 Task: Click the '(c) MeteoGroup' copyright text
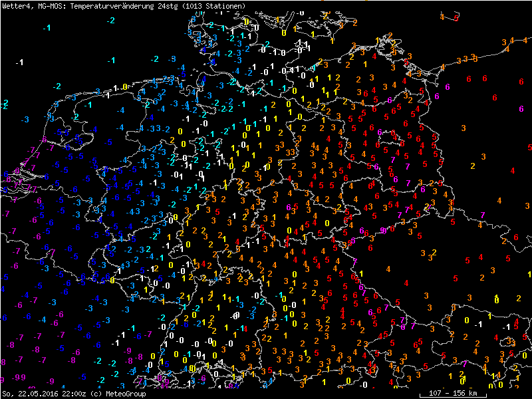click(118, 394)
